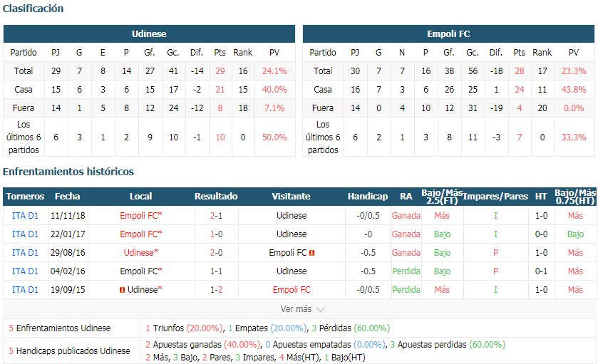Viewport: 598px width, 364px height.
Task: Click the Enfrentamientos históricos section heading
Action: coord(68,172)
